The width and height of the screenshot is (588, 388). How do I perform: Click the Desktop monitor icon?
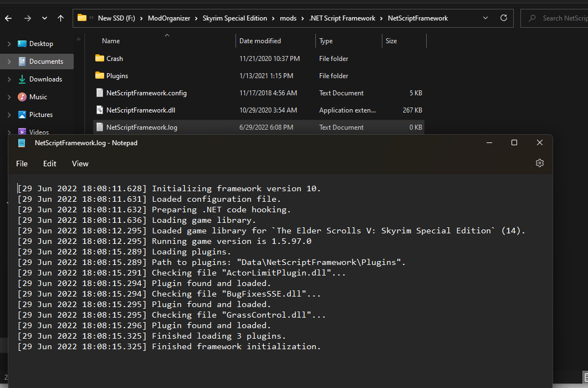coord(22,44)
